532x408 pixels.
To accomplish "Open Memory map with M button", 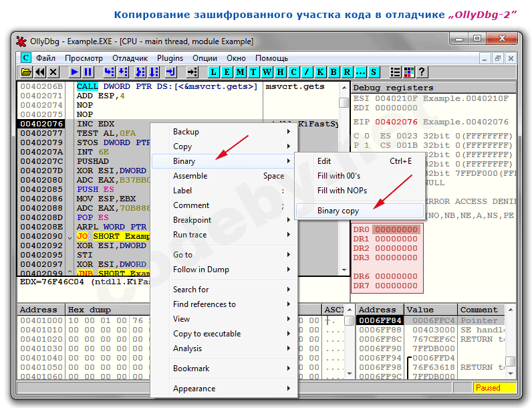I will 241,72.
